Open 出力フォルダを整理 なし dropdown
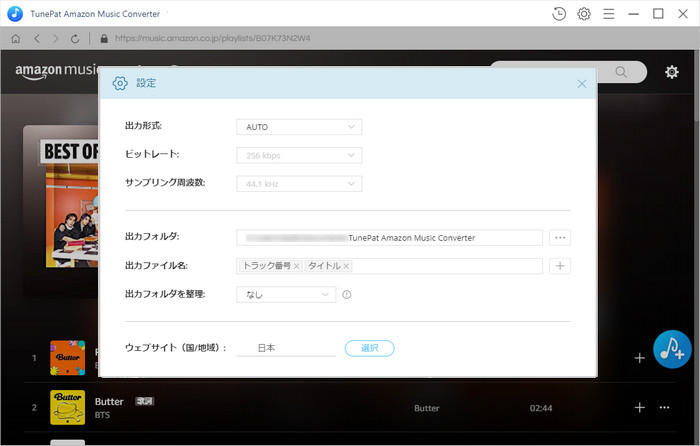Screen dimensions: 700x446 point(286,295)
